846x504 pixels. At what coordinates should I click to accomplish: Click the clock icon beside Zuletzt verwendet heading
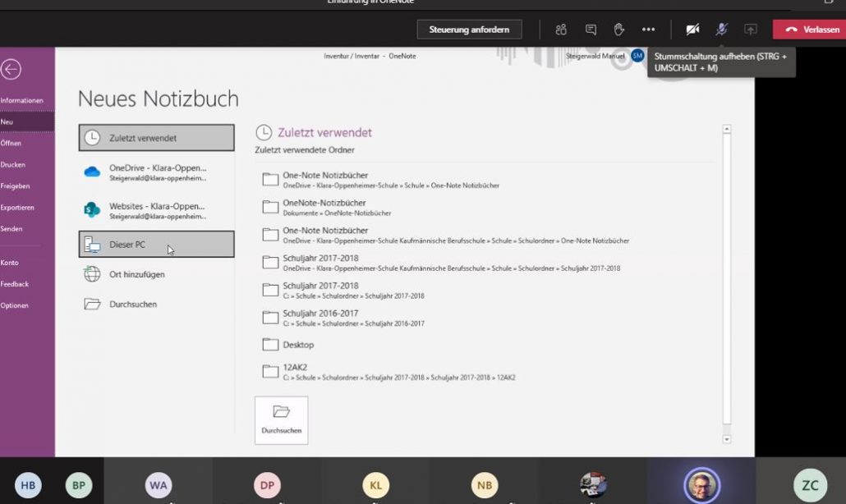click(x=264, y=133)
